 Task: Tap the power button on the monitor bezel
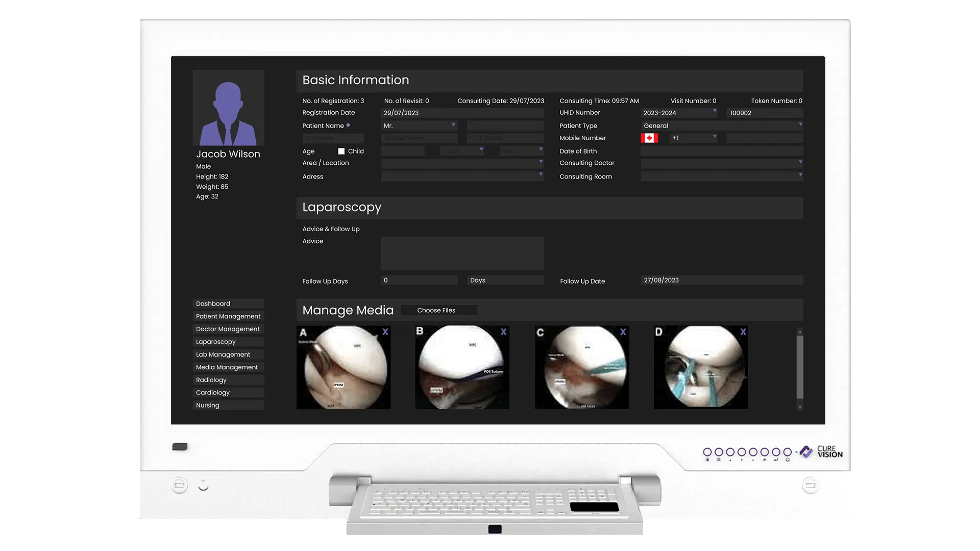point(788,452)
